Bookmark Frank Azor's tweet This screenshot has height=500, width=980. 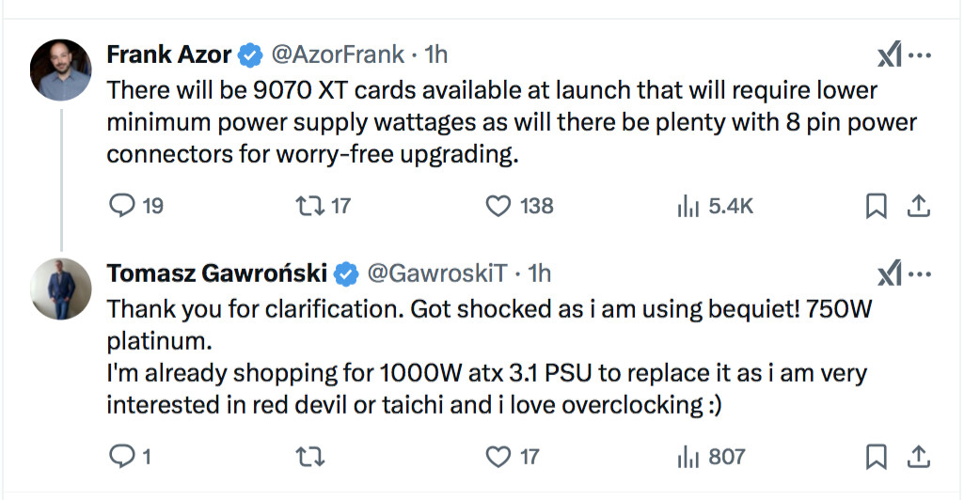tap(876, 206)
